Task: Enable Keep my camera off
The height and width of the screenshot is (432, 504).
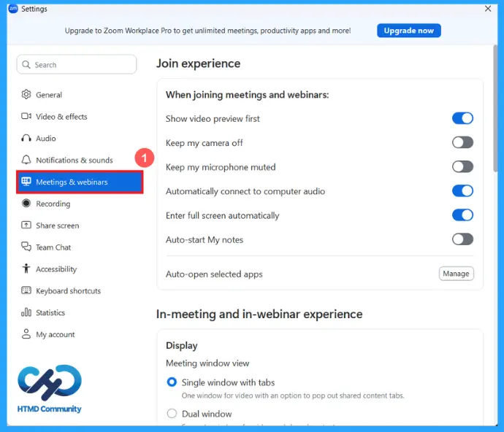Action: (462, 142)
